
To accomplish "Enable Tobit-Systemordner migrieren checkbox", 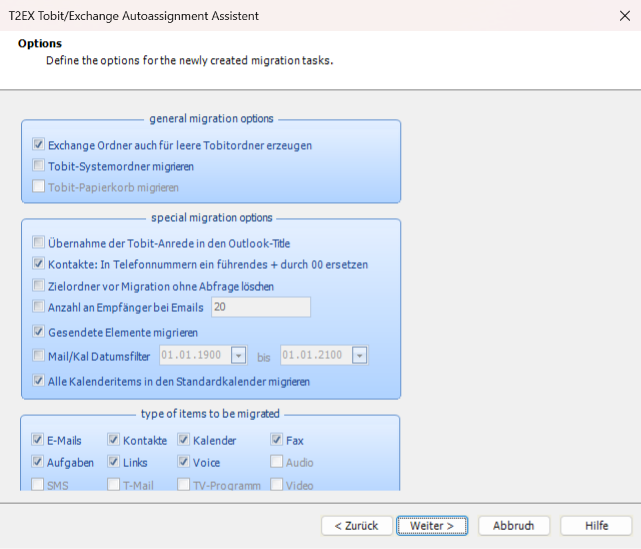I will tap(38, 166).
